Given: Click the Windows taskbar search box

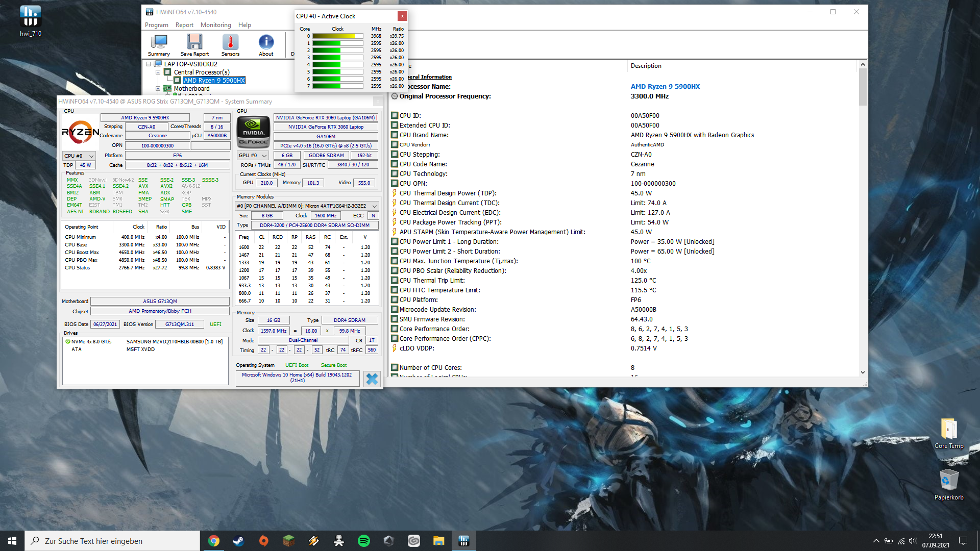Looking at the screenshot, I should pyautogui.click(x=112, y=541).
